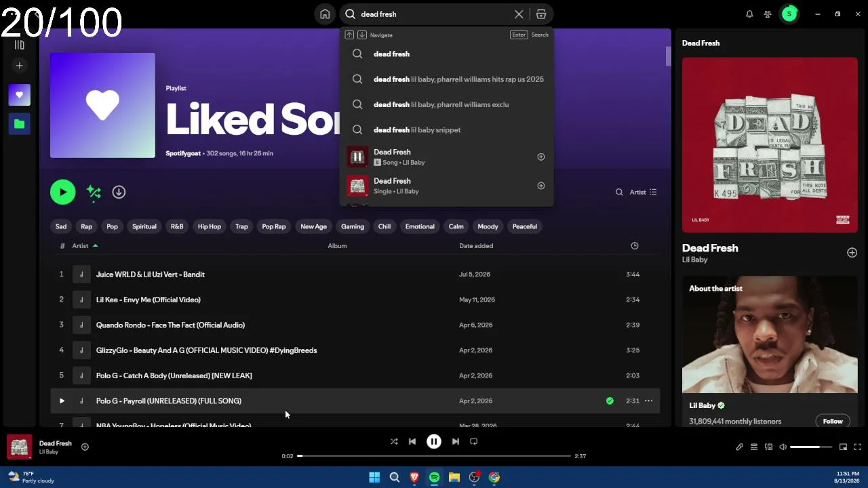Open the play queue
868x488 pixels.
coord(754,447)
